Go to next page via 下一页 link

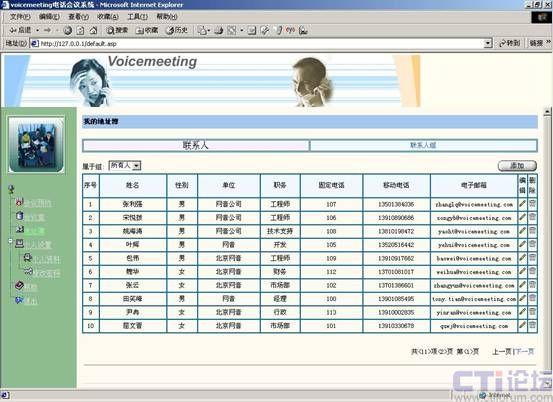coord(524,351)
